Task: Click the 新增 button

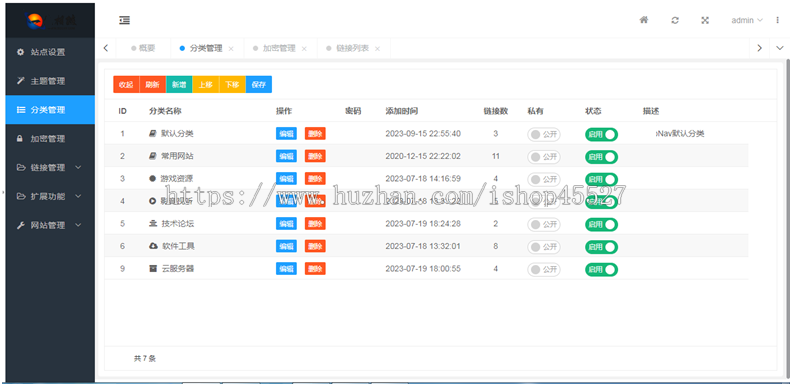Action: pyautogui.click(x=179, y=84)
